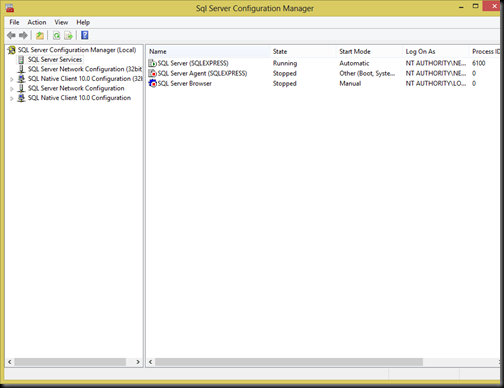The width and height of the screenshot is (504, 388).
Task: Click Log On As cell for SQL Server (SQLEXPRESS)
Action: coord(436,63)
